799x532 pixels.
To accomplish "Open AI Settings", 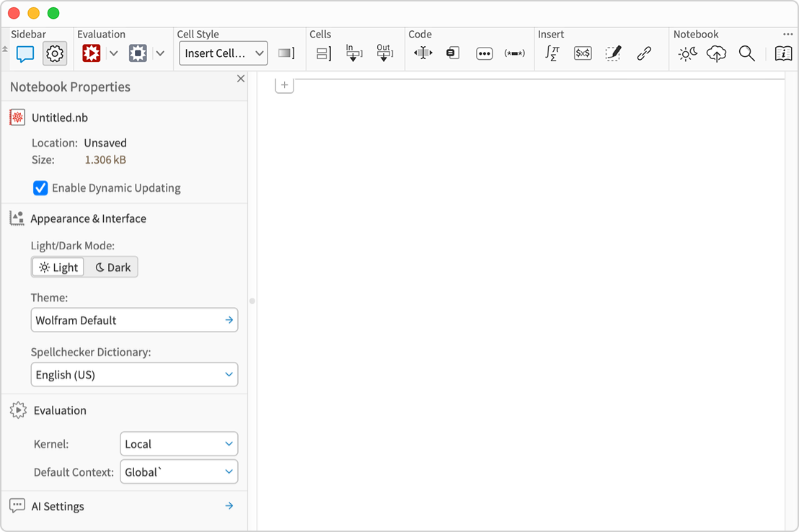I will pyautogui.click(x=58, y=507).
